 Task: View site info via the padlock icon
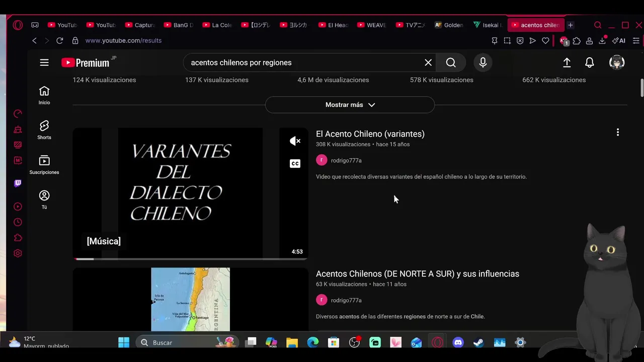click(x=75, y=40)
